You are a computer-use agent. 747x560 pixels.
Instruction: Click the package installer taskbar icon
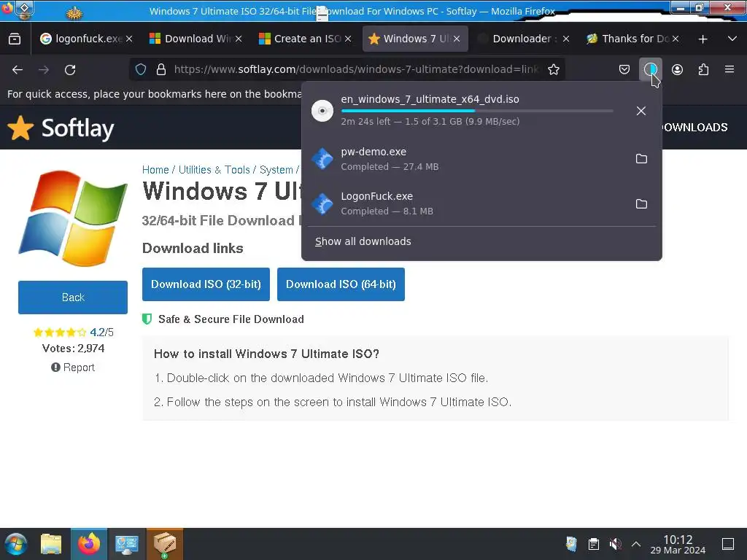(x=165, y=544)
